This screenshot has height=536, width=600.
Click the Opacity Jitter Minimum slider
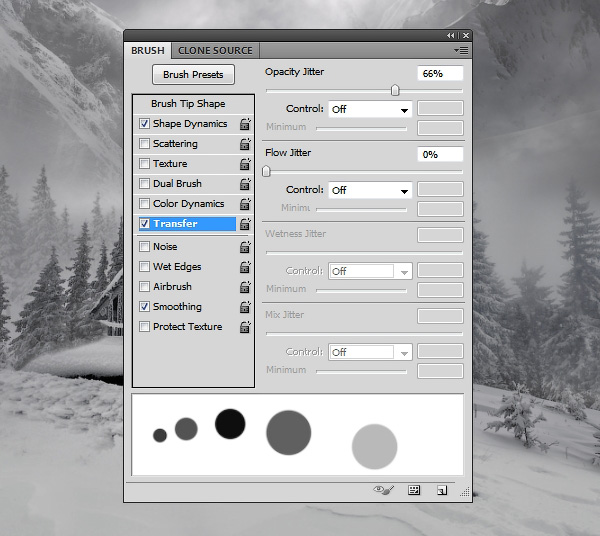361,128
